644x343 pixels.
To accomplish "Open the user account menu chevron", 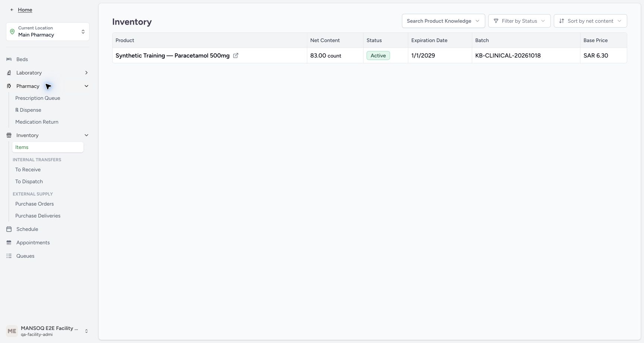I will (x=86, y=331).
